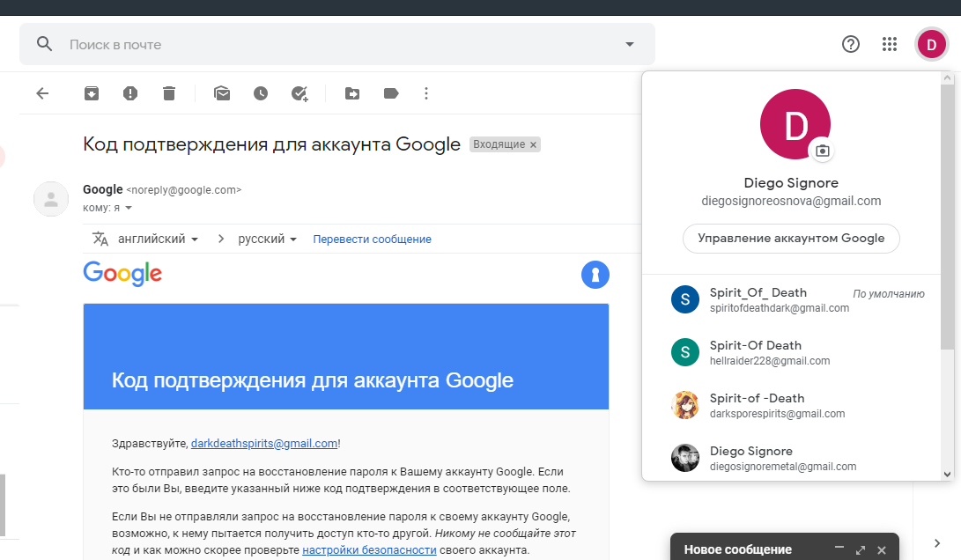Open the Help question mark icon

[x=851, y=44]
